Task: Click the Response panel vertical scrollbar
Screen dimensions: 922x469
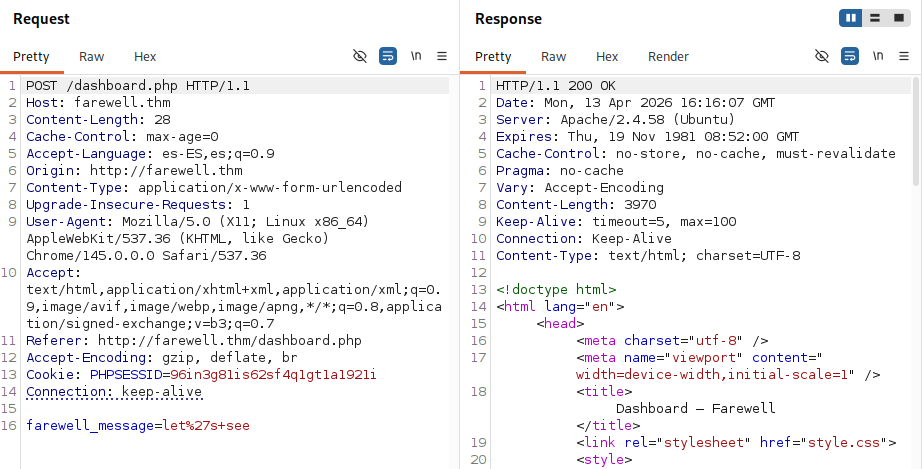Action: [916, 132]
